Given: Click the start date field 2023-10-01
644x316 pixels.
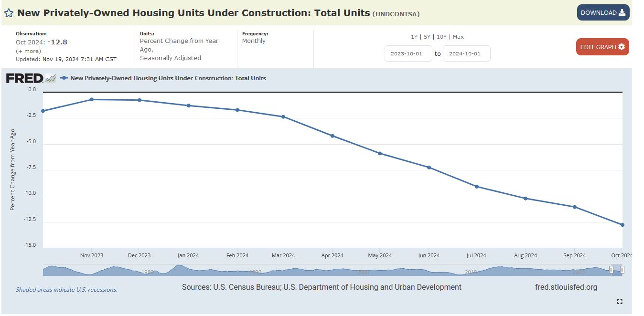Looking at the screenshot, I should tap(408, 54).
